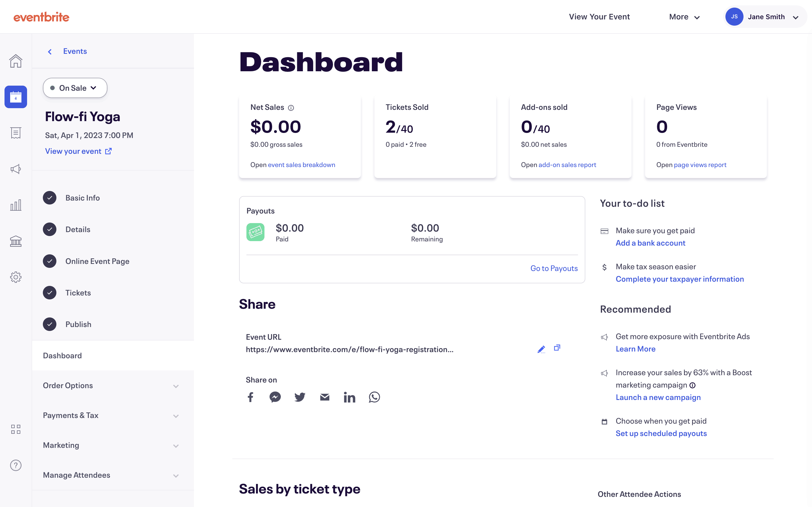Open the On Sale status dropdown
The height and width of the screenshot is (507, 812).
click(75, 88)
